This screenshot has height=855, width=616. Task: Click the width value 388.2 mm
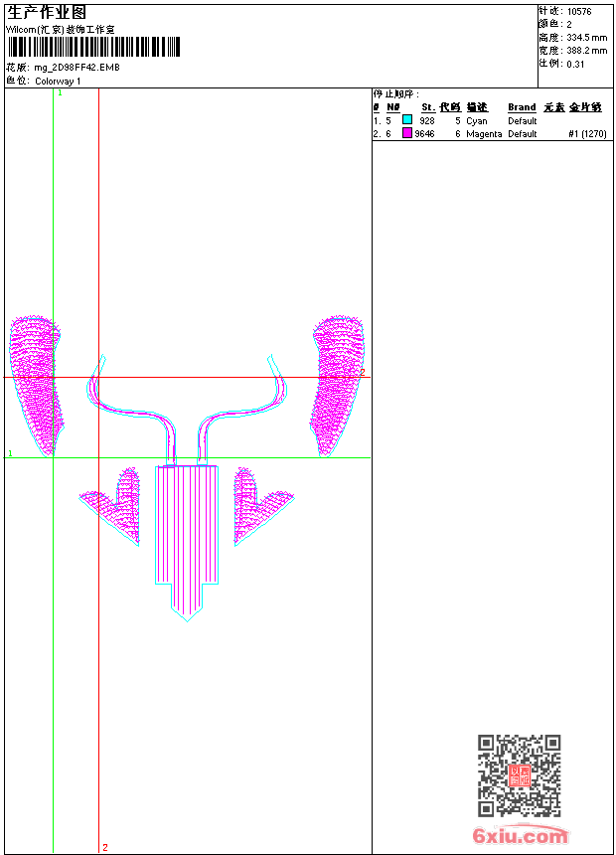coord(586,51)
